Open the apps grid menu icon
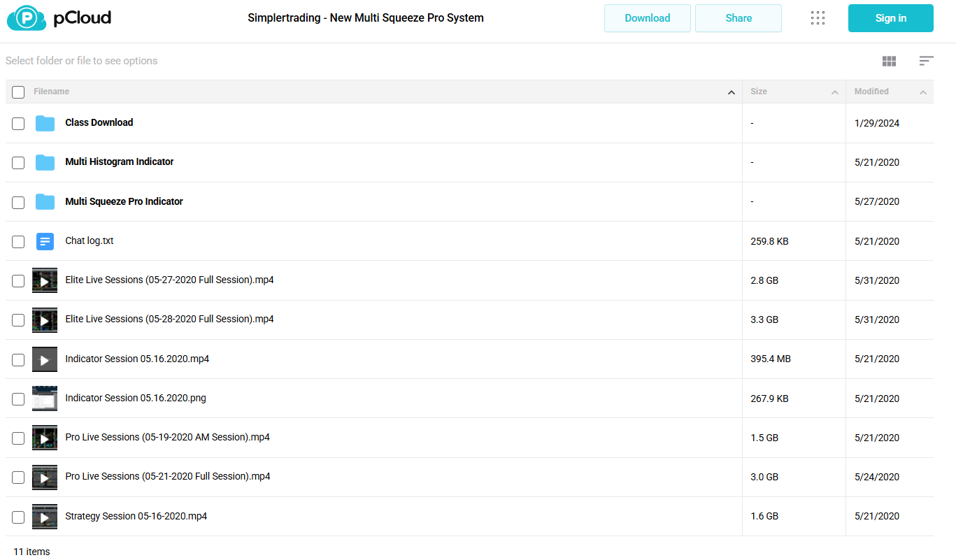This screenshot has width=956, height=560. pos(818,18)
